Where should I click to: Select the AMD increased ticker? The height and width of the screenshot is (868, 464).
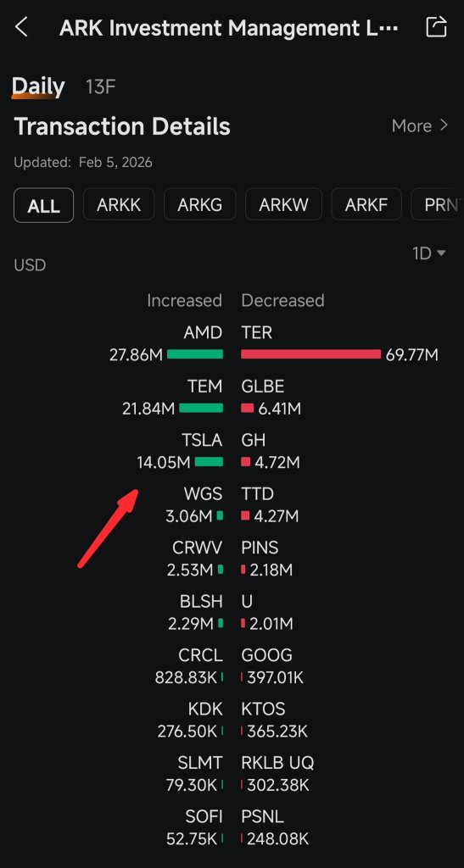point(204,332)
